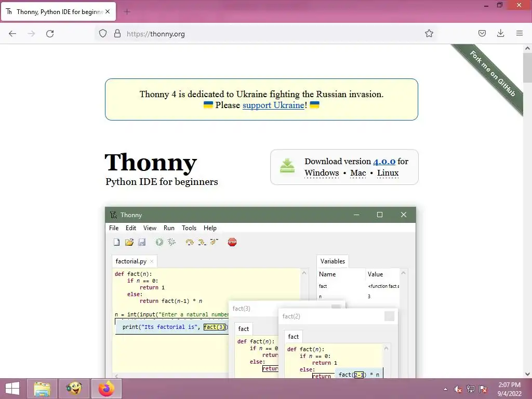Click "Python IDE for beginners" subtitle
The image size is (532, 399).
tap(162, 182)
